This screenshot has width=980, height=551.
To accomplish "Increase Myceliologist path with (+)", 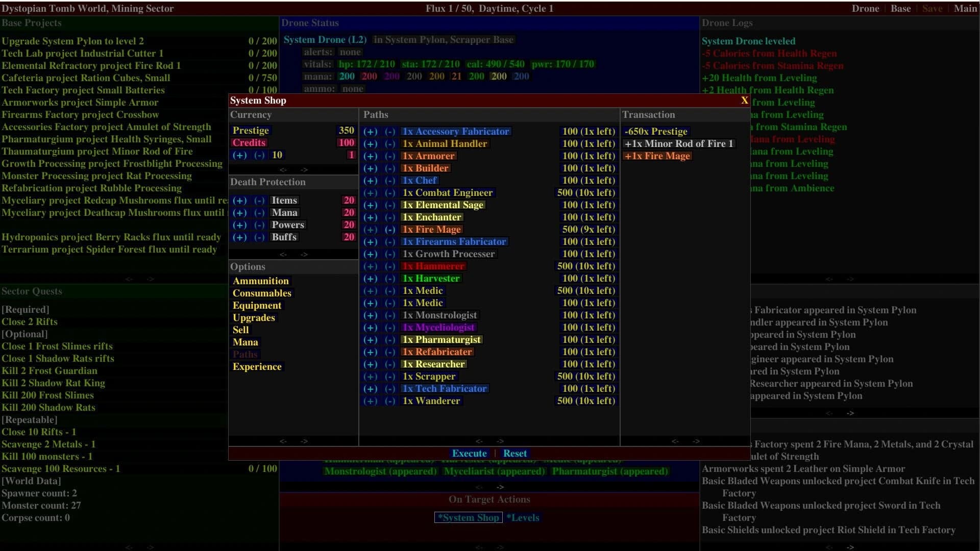I will click(x=371, y=328).
